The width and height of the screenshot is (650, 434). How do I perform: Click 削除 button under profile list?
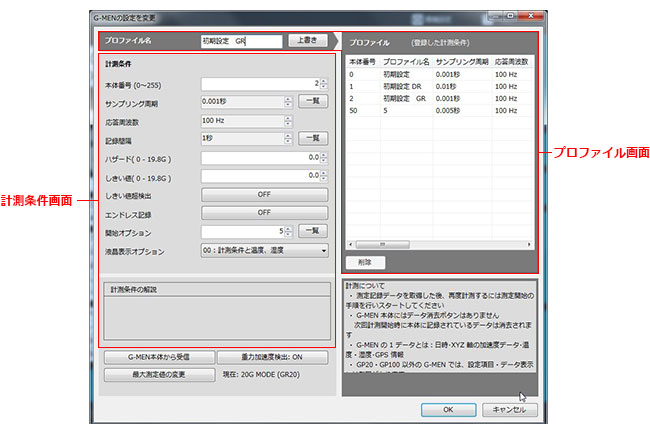tap(363, 262)
